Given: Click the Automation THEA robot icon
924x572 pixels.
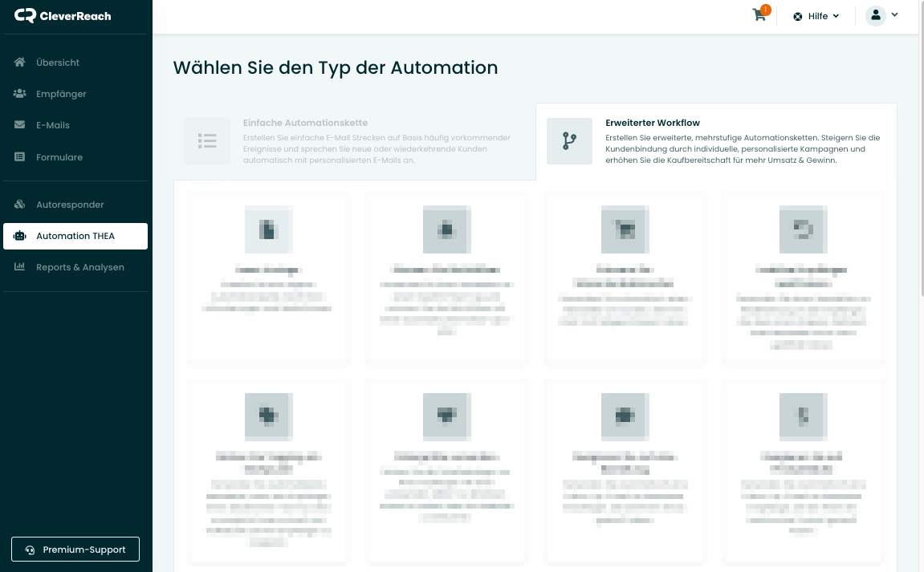Looking at the screenshot, I should coord(20,236).
